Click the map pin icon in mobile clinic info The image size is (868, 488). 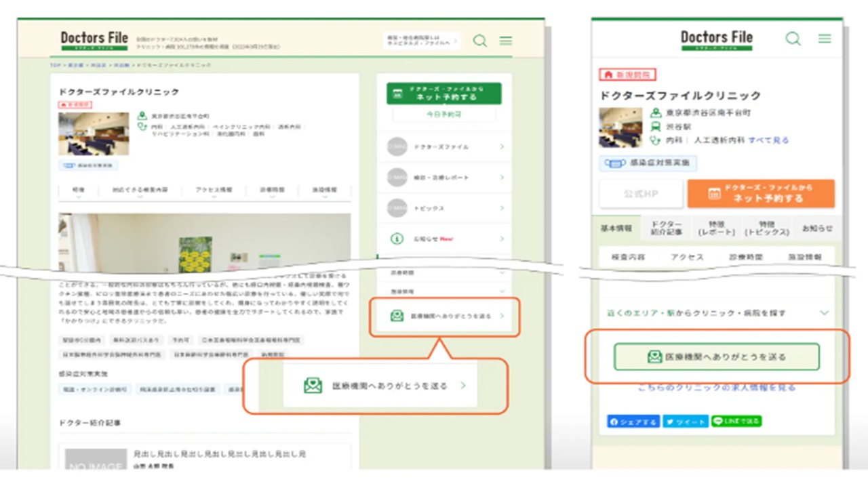click(656, 113)
